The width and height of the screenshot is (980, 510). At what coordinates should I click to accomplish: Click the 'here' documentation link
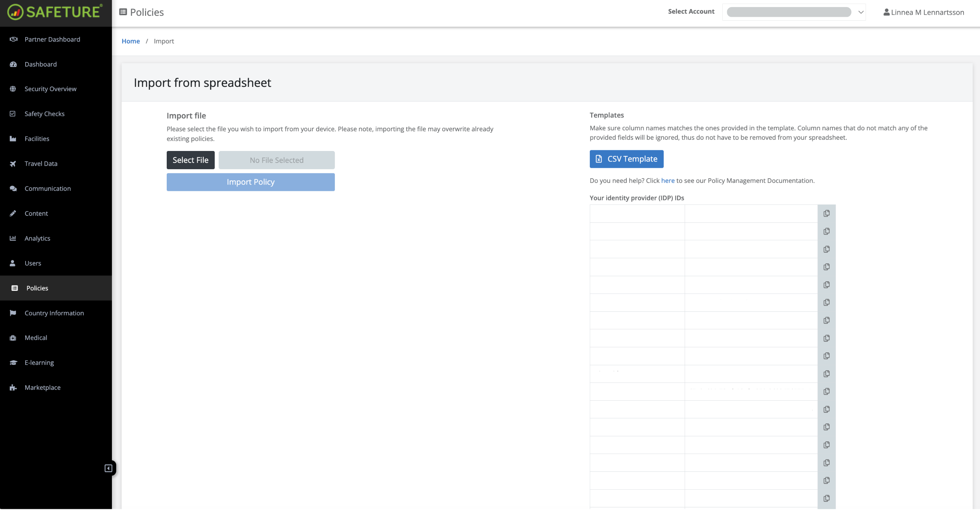point(668,180)
